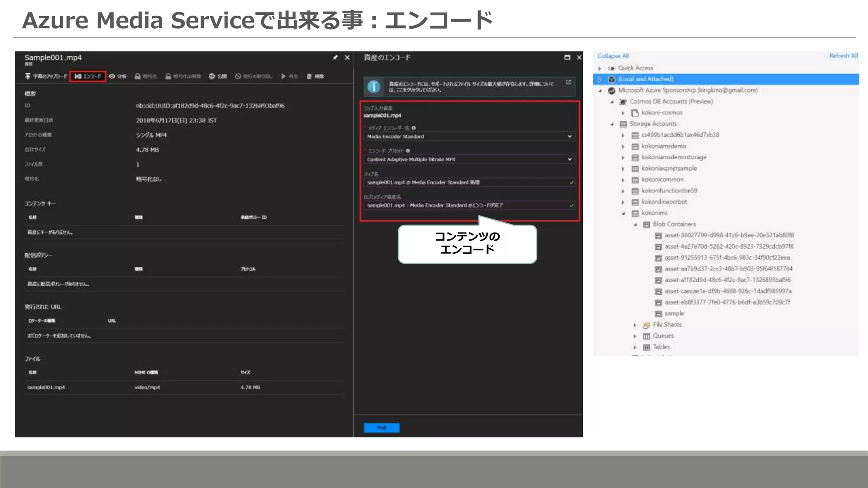Select container asset-aa7b9d37-2cc3-48b7-b903-95f64f187764
Viewport: 868px width, 488px height.
(x=729, y=269)
